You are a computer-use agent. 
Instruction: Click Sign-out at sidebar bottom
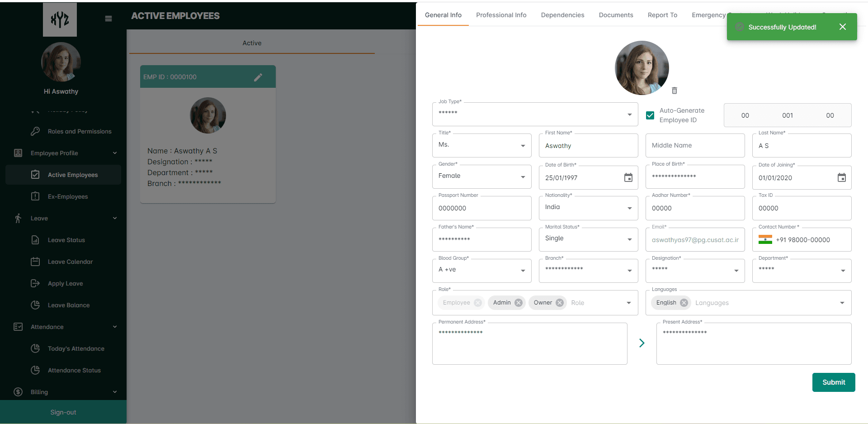[63, 412]
